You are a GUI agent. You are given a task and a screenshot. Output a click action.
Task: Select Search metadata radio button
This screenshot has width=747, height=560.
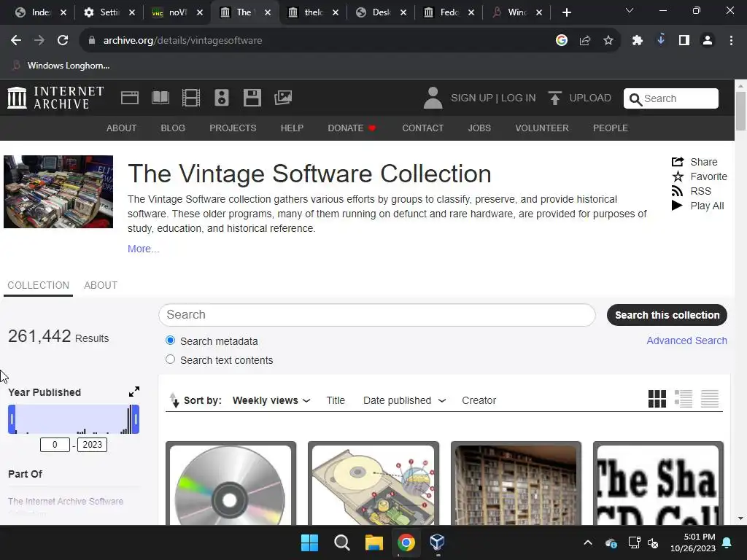(x=170, y=341)
